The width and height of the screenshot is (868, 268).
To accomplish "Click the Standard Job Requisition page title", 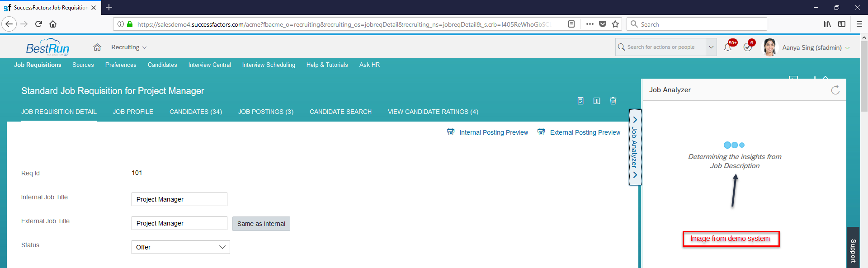I will pyautogui.click(x=113, y=91).
